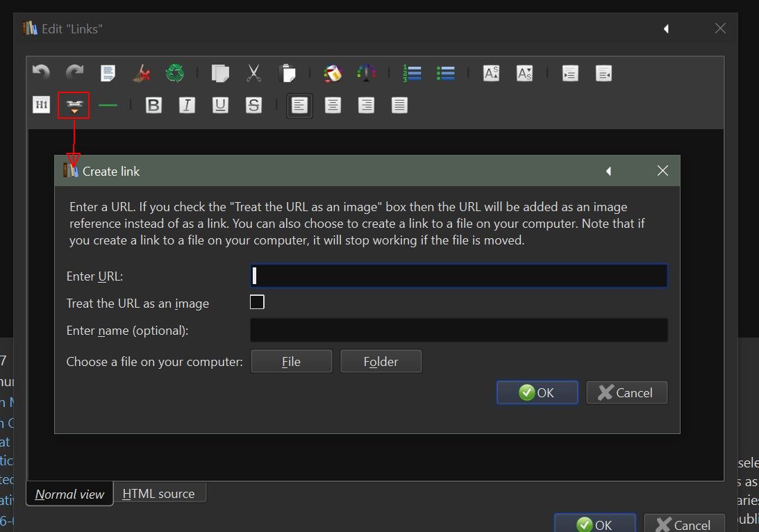Clear content using green recycle icon
This screenshot has height=532, width=759.
click(175, 73)
